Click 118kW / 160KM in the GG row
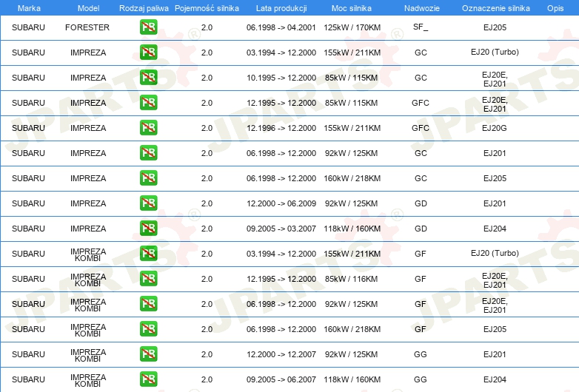579x392 pixels. point(352,379)
